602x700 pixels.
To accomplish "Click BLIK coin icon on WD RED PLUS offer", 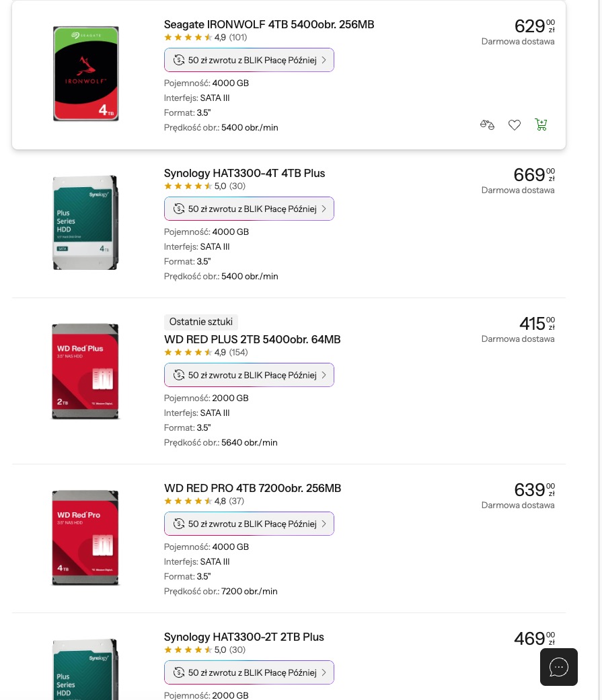I will tap(179, 375).
